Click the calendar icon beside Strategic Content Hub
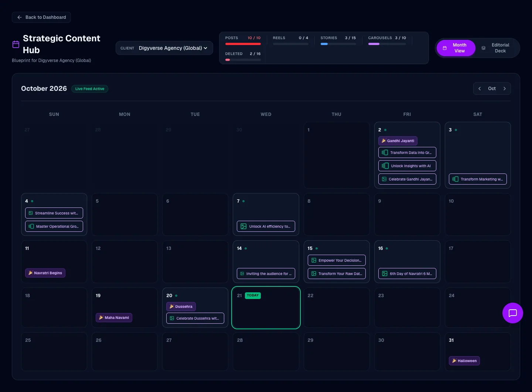Screen dimensions: 532x392 click(16, 44)
